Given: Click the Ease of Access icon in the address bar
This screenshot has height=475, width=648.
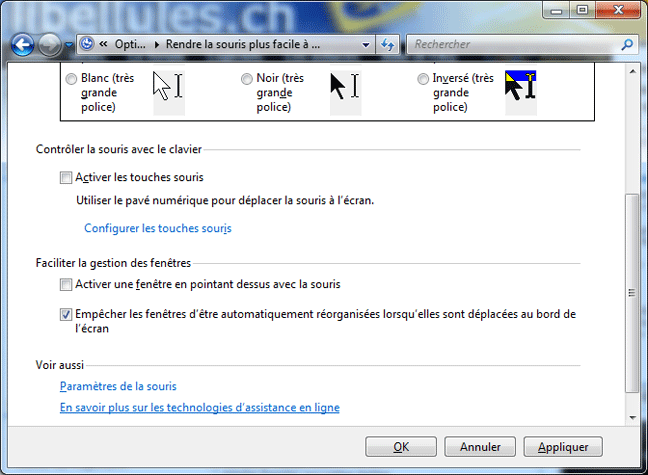Looking at the screenshot, I should tap(87, 44).
